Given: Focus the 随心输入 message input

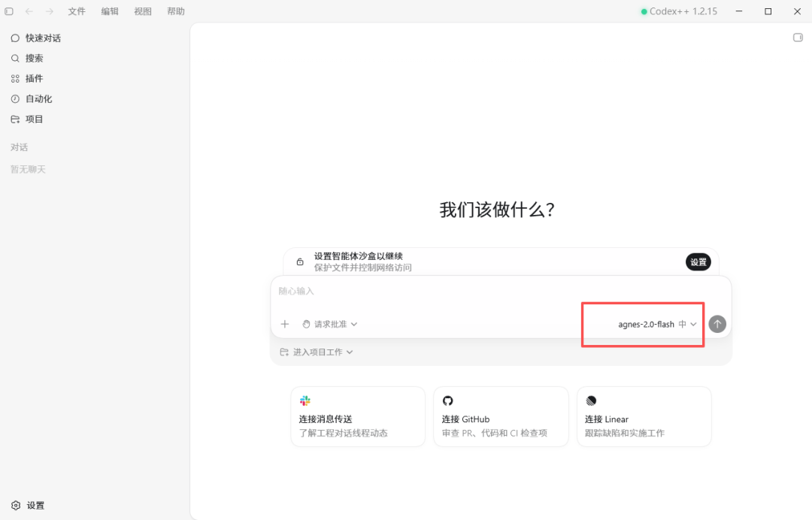Looking at the screenshot, I should (x=501, y=292).
